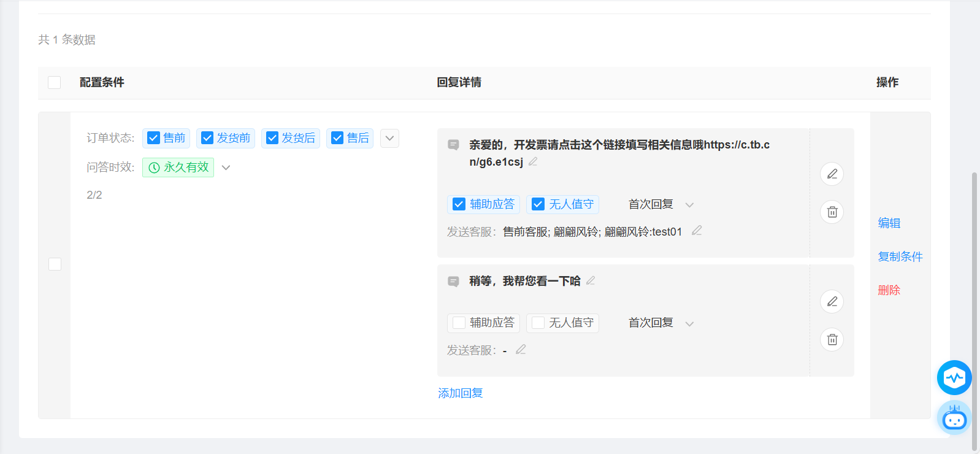
Task: Edit the 发送客服 list 售前客服; 翩翩风铃
Action: pos(697,231)
